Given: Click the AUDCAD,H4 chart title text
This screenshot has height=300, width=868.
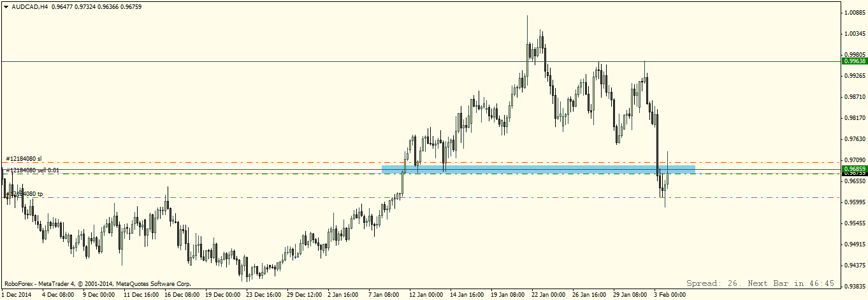Looking at the screenshot, I should (29, 7).
